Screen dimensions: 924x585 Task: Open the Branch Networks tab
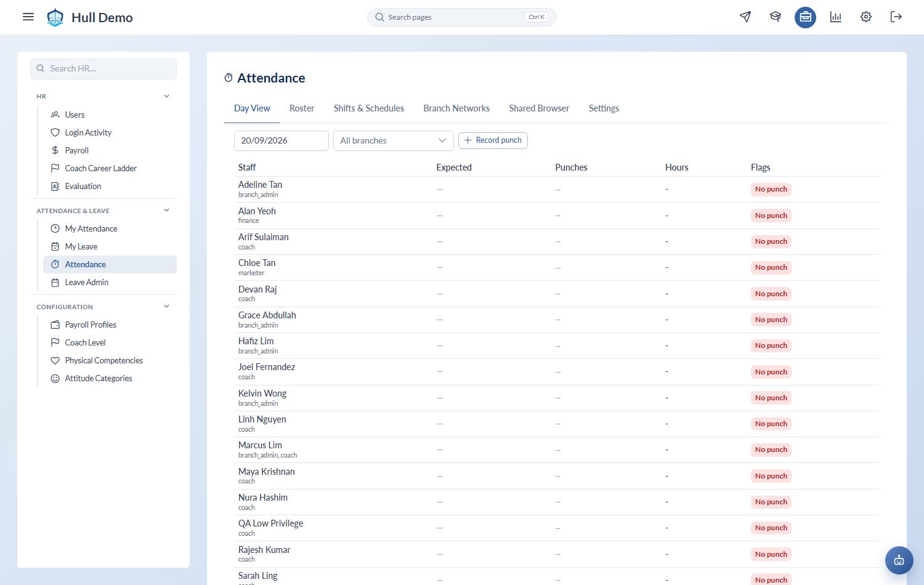456,108
